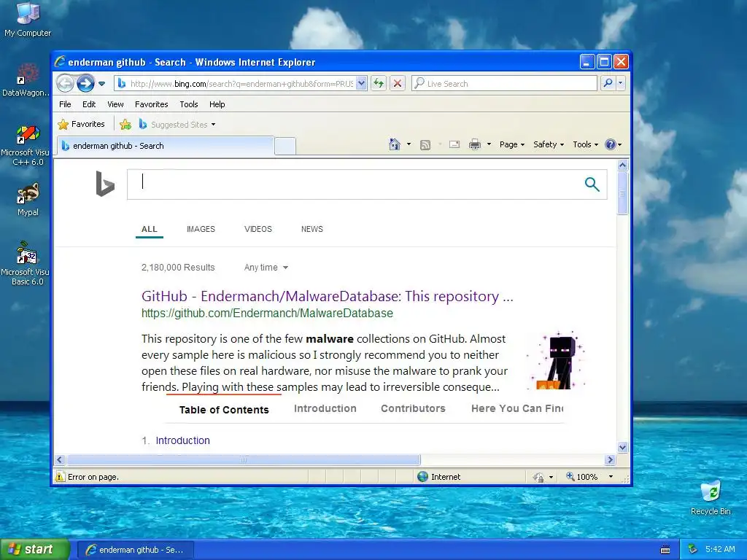Open recent pages dropdown beside Forward button
Image resolution: width=747 pixels, height=560 pixels.
101,84
